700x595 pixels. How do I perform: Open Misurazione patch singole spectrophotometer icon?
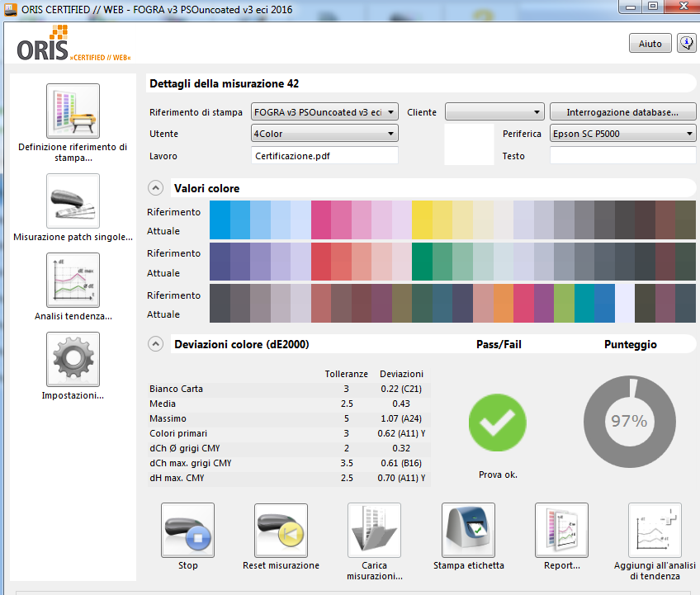(73, 201)
